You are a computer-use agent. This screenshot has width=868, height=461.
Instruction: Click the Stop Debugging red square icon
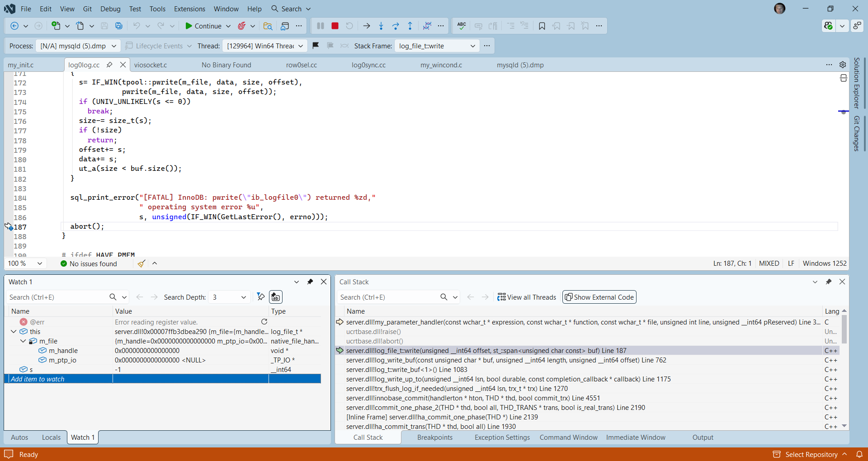coord(335,26)
